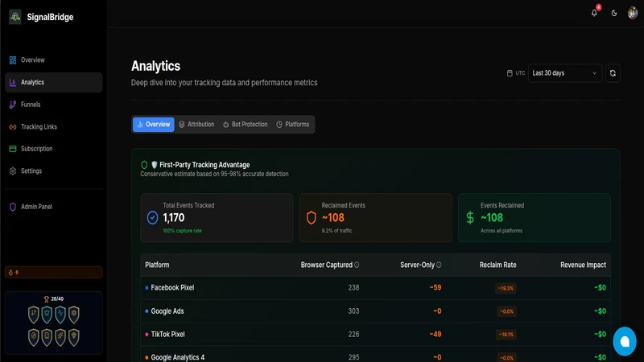Click the TikTok Pixel row name

click(x=167, y=334)
